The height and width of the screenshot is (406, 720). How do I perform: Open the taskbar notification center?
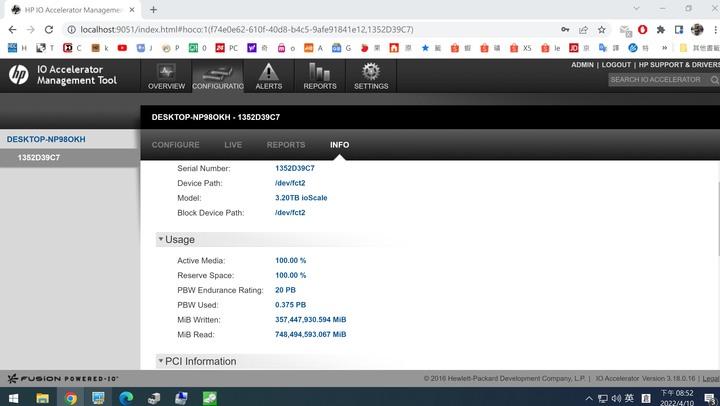[709, 398]
